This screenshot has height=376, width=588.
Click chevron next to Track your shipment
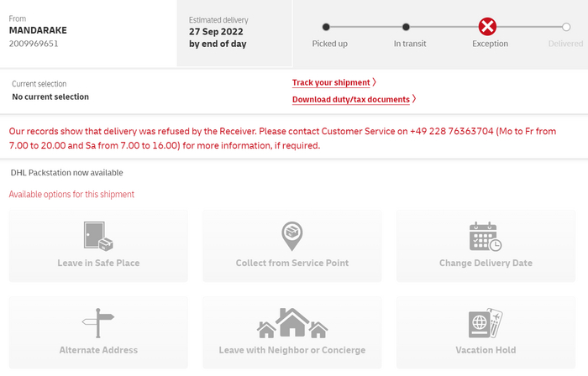[374, 82]
